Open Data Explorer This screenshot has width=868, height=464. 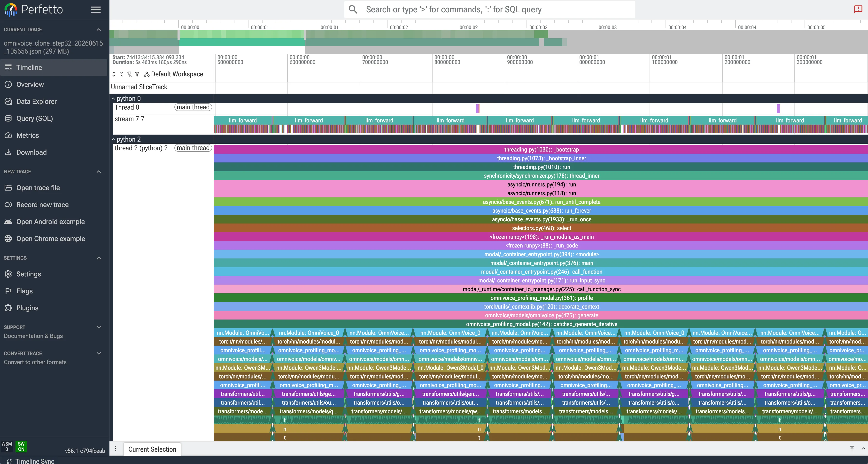[54, 101]
